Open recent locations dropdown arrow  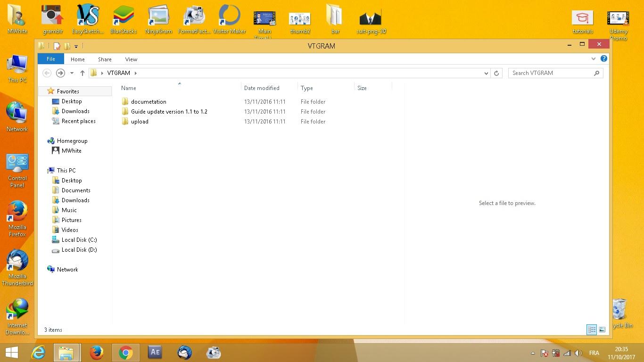[72, 73]
